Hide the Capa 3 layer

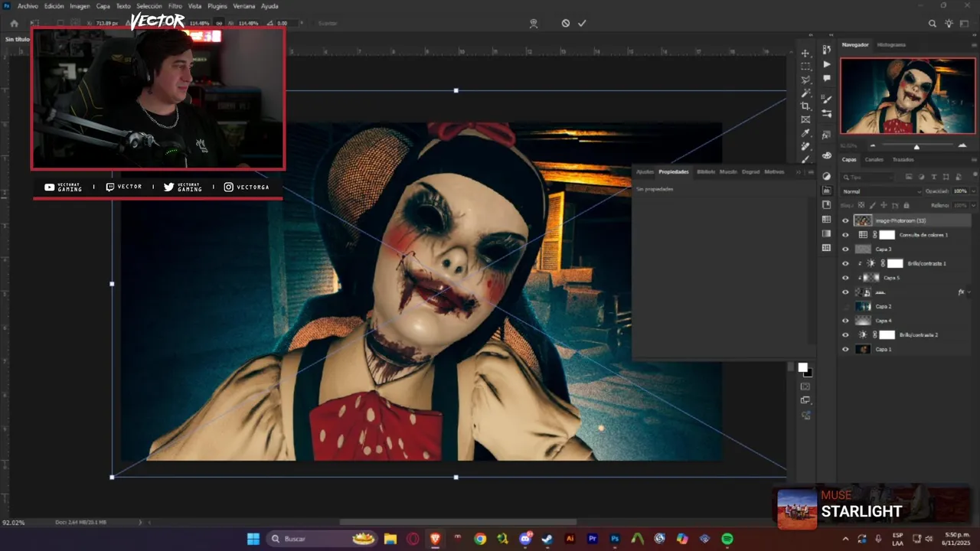click(x=845, y=249)
